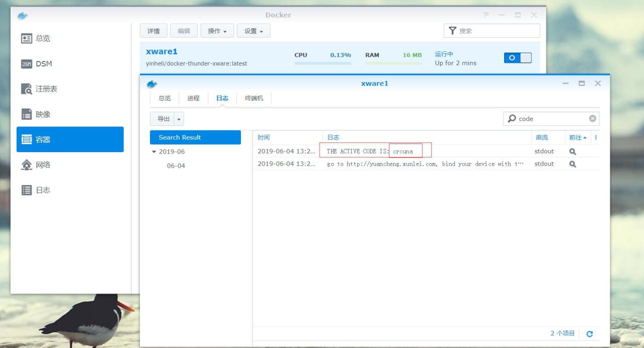Switch to the 进程 process tab
This screenshot has width=644, height=348.
click(193, 98)
